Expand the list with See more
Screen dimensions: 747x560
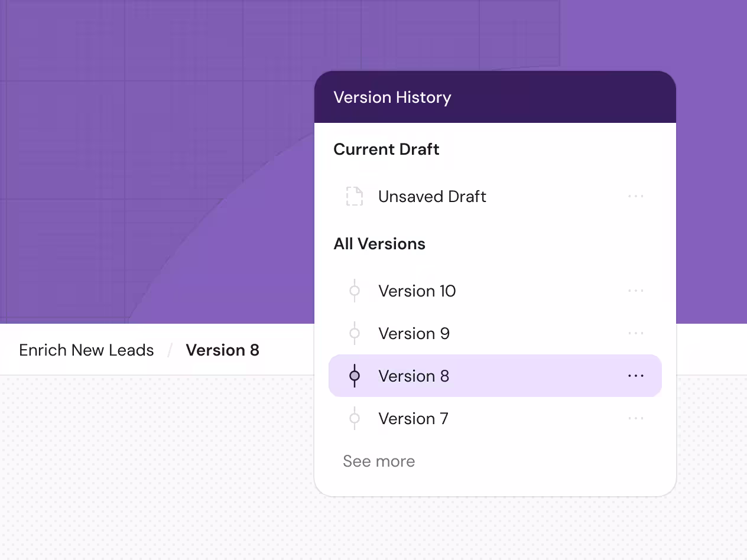[x=379, y=461]
